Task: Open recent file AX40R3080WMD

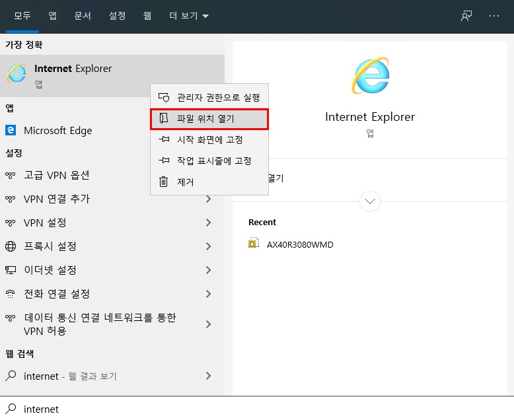Action: (291, 244)
